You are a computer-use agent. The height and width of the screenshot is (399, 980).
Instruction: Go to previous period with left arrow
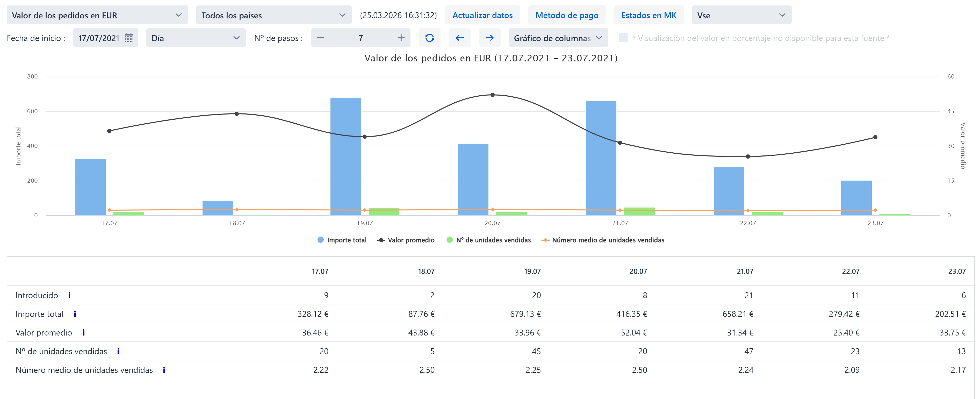(459, 38)
